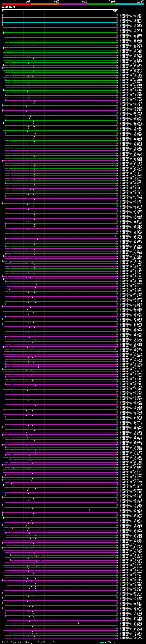Click the purple ~60% identity legend segment
Viewport: 146px width, 644px height.
(x=73, y=4)
